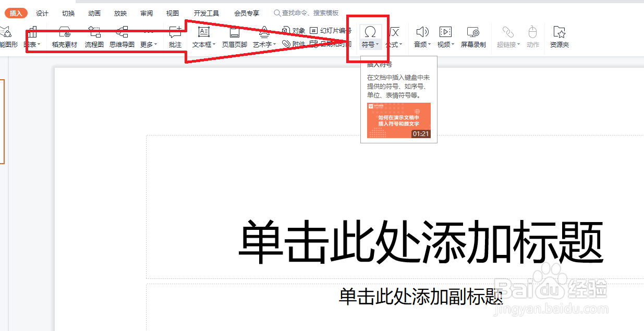
Task: Select the 文本框 text box tool
Action: (203, 36)
